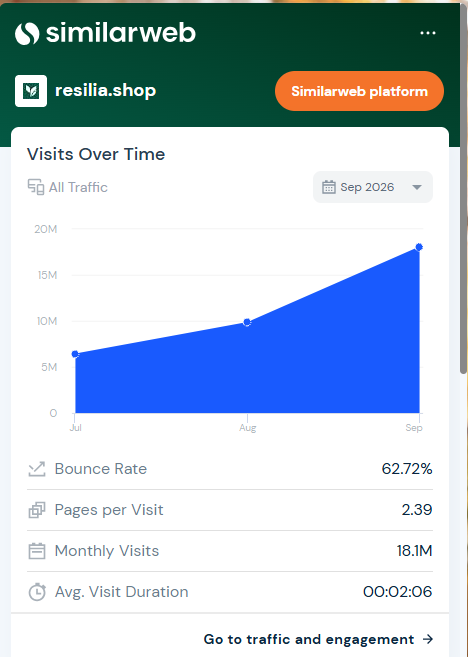Click the vertical scrollbar thumb
Viewport: 468px width, 657px height.
tap(463, 189)
